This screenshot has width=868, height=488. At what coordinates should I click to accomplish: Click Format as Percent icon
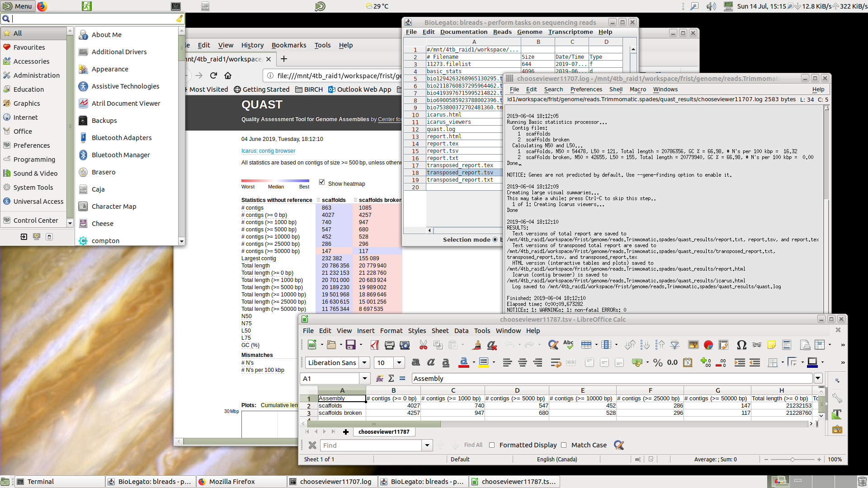click(658, 363)
